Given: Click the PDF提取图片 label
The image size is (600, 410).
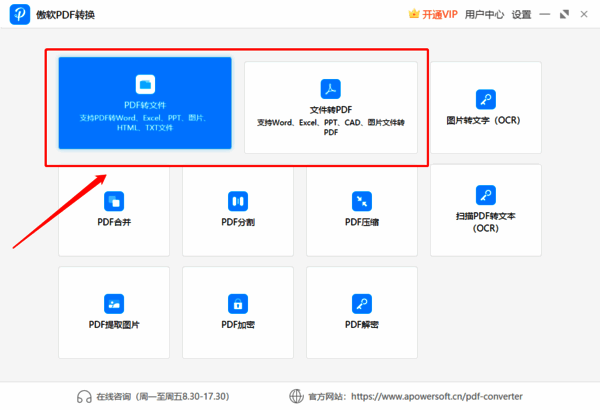Looking at the screenshot, I should [114, 325].
